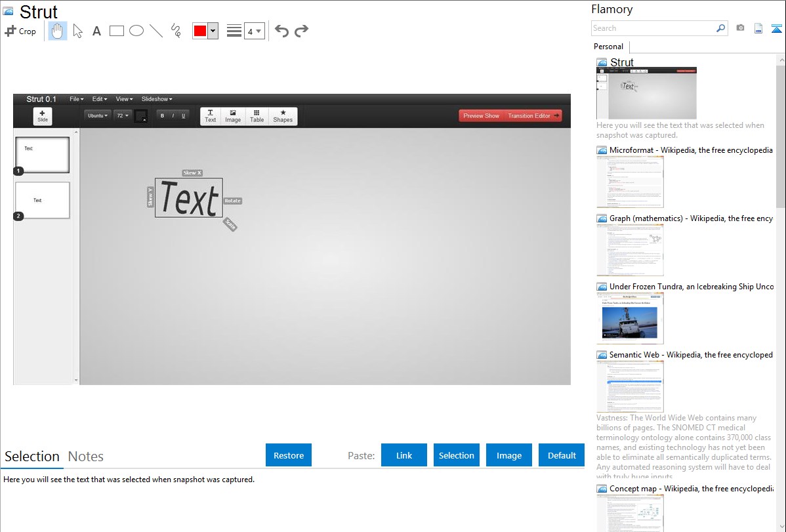Choose the arrow pointer tool
The image size is (786, 532).
[x=77, y=31]
